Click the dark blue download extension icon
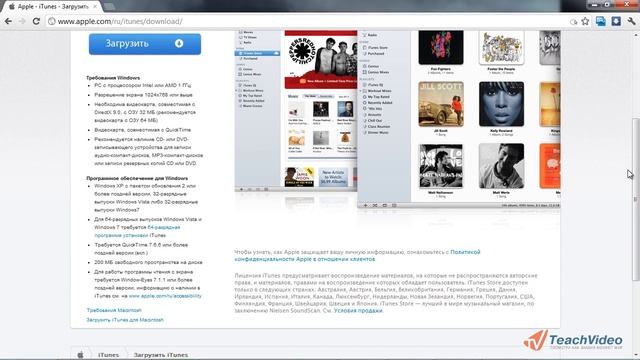This screenshot has height=360, width=640. [616, 21]
